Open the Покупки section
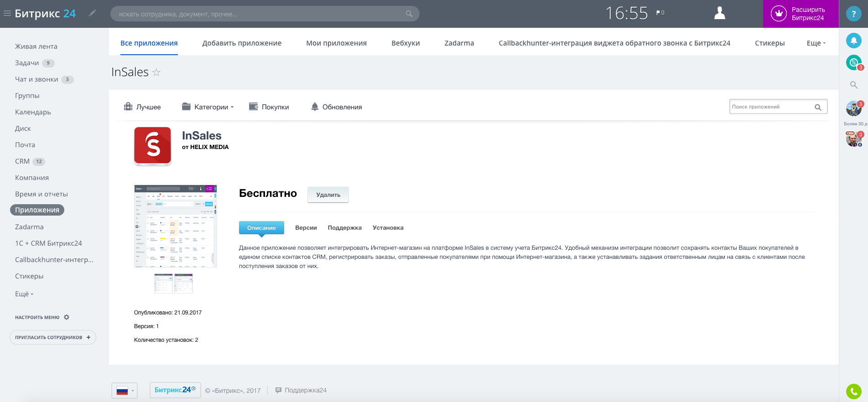The image size is (868, 402). click(269, 107)
